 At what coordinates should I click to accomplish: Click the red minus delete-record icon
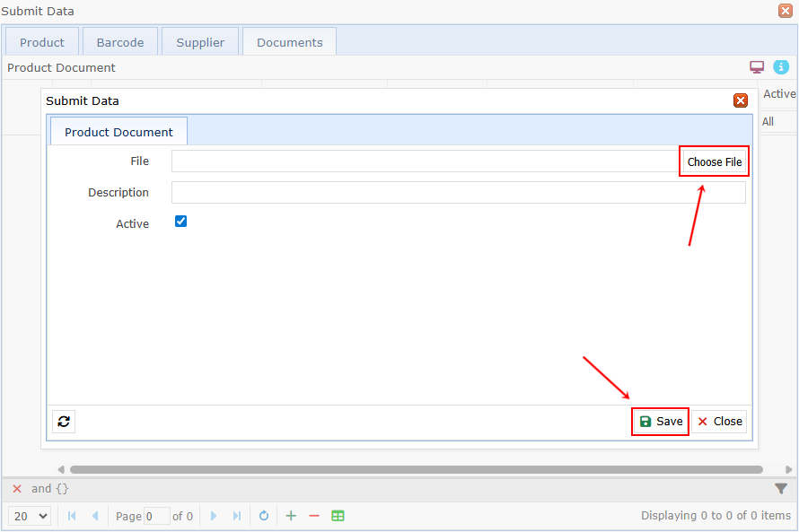pos(314,516)
